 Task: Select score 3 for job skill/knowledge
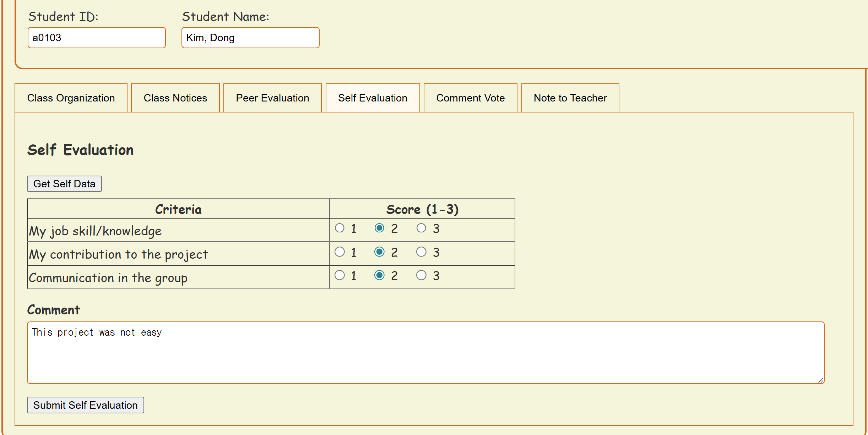(421, 228)
